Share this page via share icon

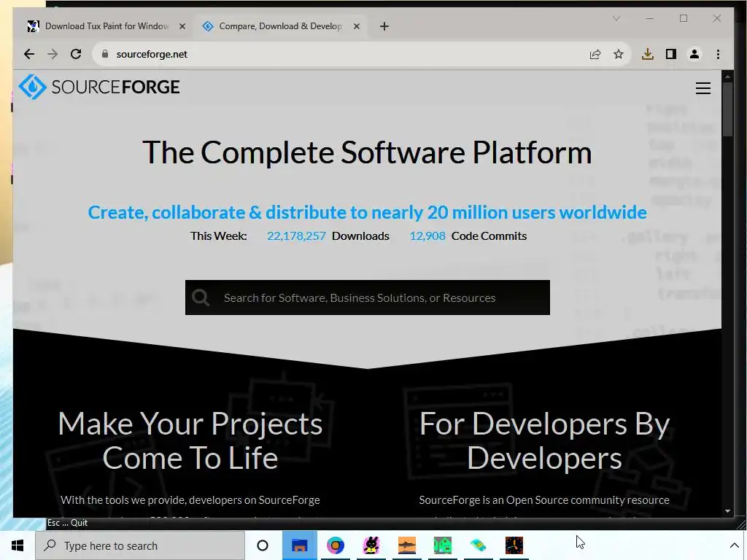[x=595, y=54]
